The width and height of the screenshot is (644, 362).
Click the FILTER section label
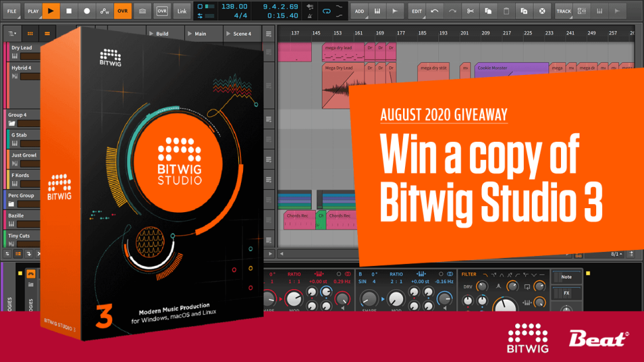click(x=469, y=274)
